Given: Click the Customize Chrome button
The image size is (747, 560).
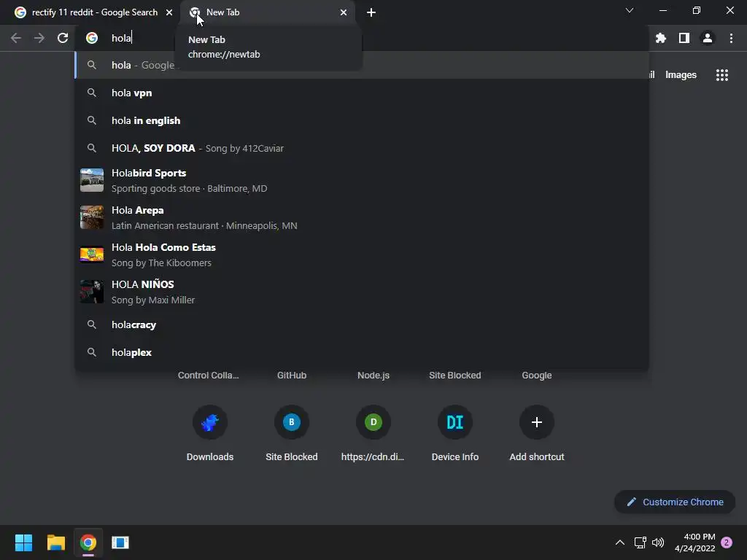Looking at the screenshot, I should pyautogui.click(x=675, y=502).
